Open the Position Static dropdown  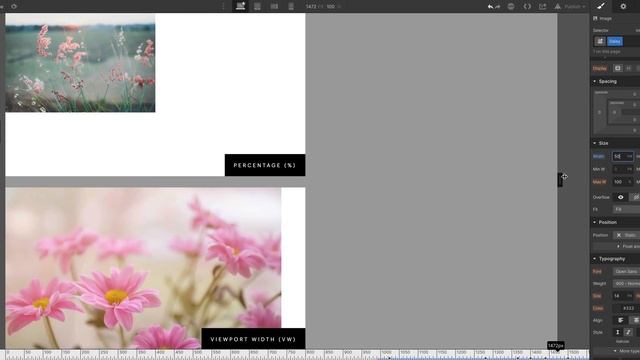627,235
